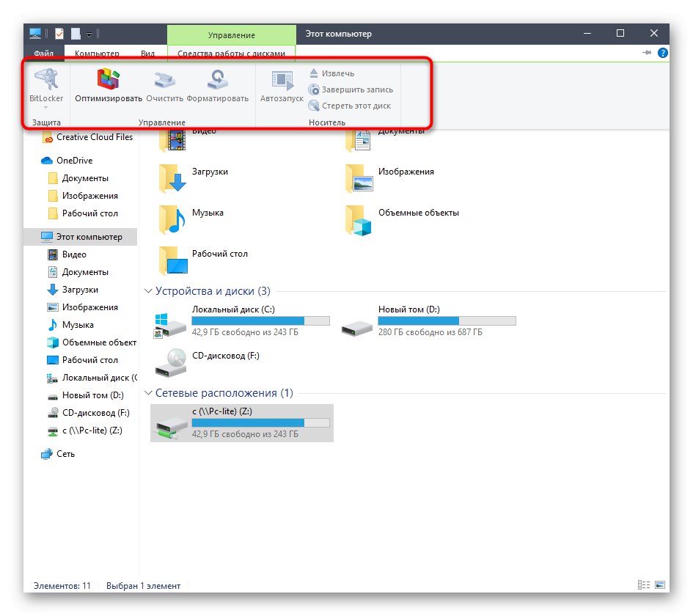Select the network drive c (\\Pc-lite) (Z:)
The height and width of the screenshot is (616, 693).
coord(242,423)
